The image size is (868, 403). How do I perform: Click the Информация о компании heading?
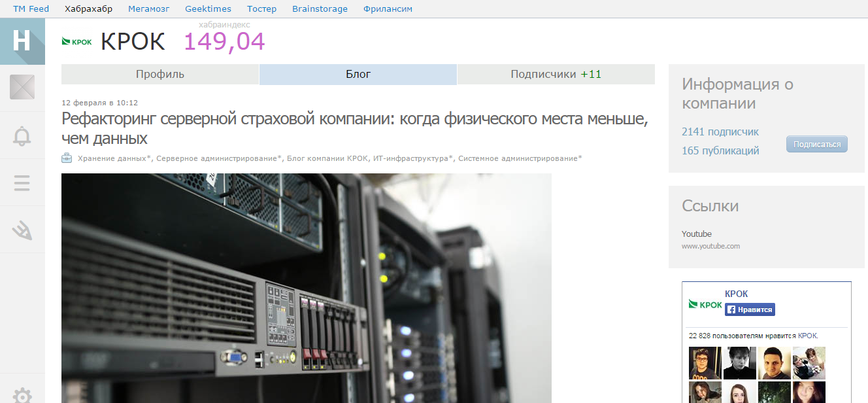(737, 94)
